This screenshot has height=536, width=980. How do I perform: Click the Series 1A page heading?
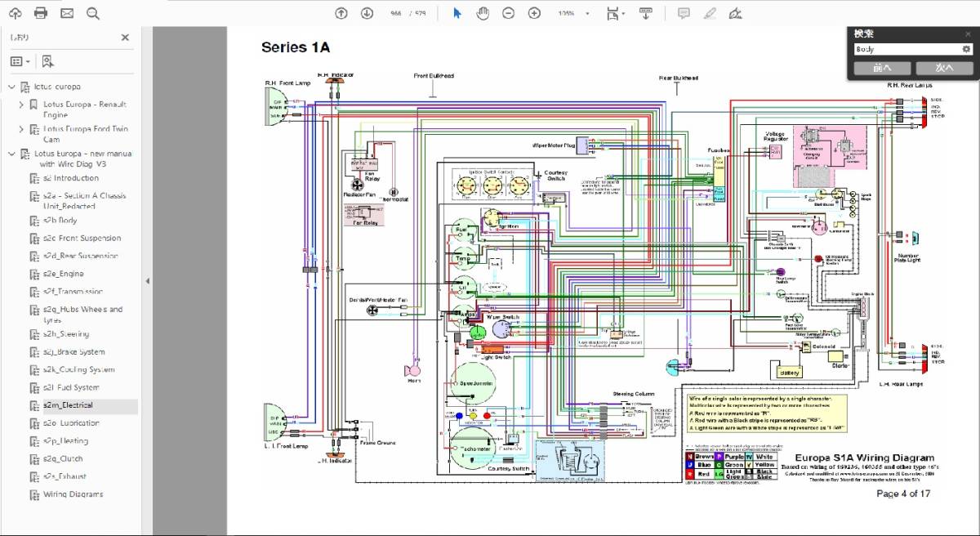tap(296, 47)
